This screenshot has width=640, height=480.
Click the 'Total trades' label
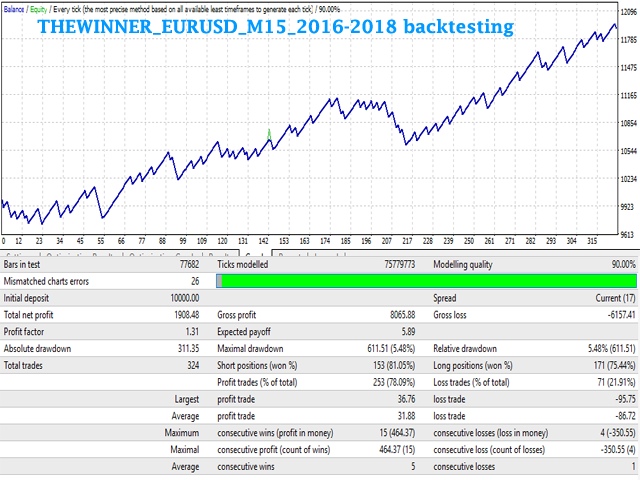pos(23,365)
